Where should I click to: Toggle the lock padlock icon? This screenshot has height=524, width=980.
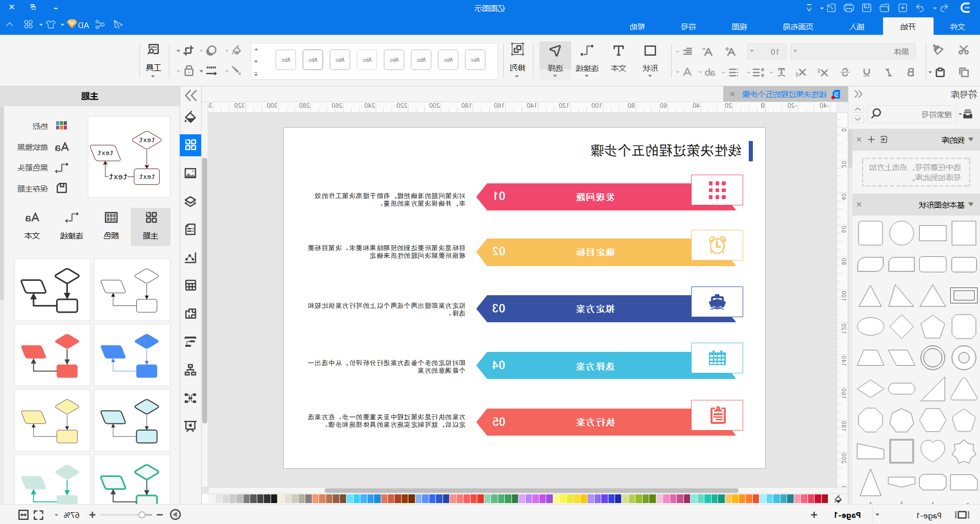tap(189, 71)
